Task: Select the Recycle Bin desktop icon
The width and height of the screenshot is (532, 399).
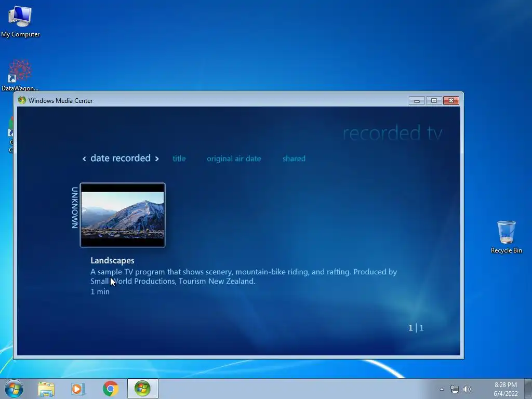Action: tap(506, 237)
